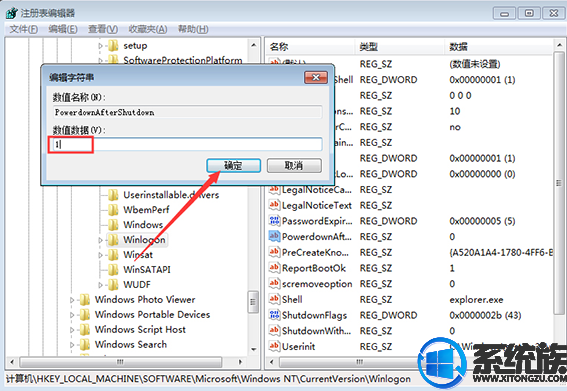Click the Winlogon folder icon
Image resolution: width=567 pixels, height=391 pixels.
tap(113, 239)
